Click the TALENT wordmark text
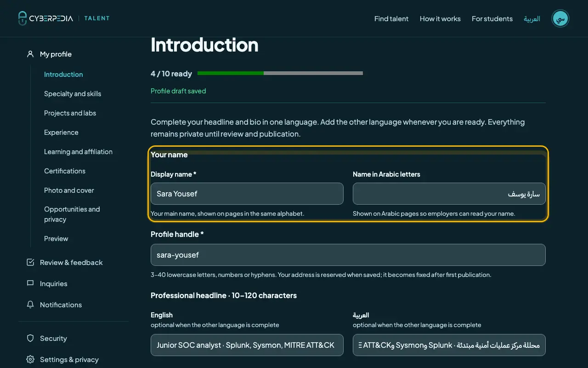This screenshot has width=588, height=368. point(97,18)
